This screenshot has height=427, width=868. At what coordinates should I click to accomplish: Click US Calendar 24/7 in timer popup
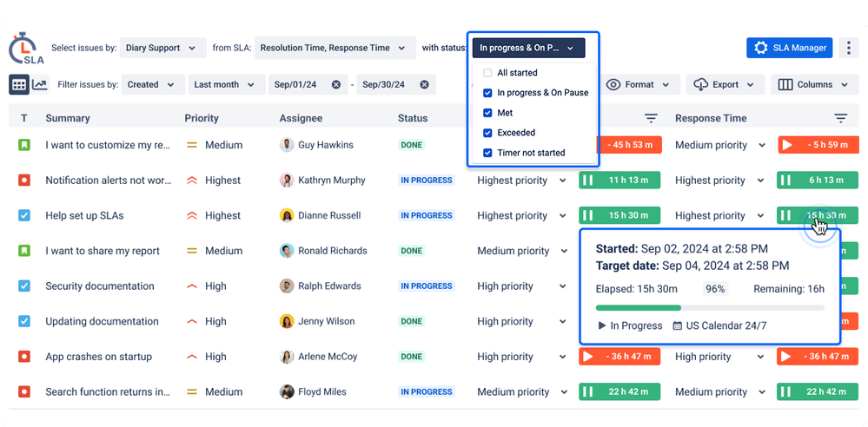point(719,325)
